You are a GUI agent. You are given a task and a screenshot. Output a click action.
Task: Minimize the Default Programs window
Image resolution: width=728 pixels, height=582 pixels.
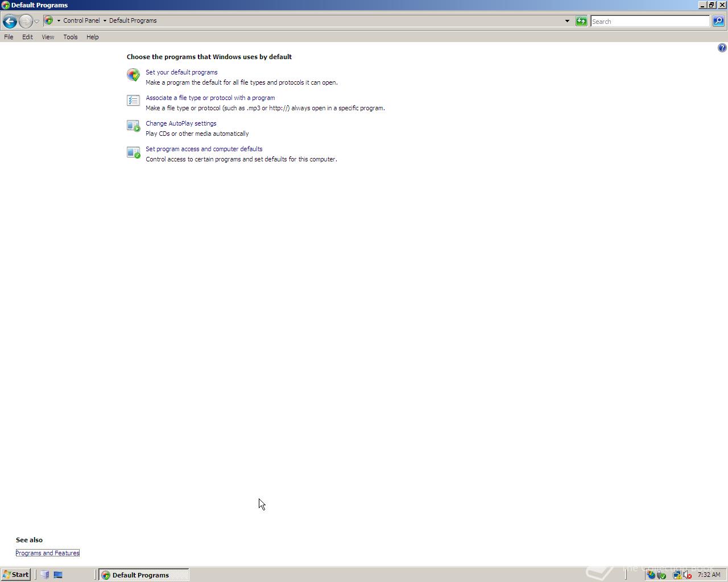point(702,5)
